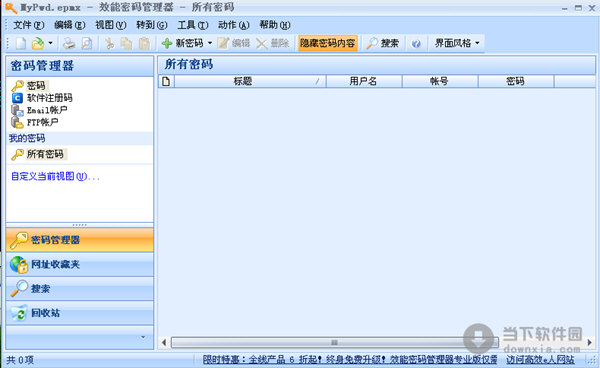Viewport: 600px width, 368px height.
Task: Open the 文件(F) menu
Action: 29,25
